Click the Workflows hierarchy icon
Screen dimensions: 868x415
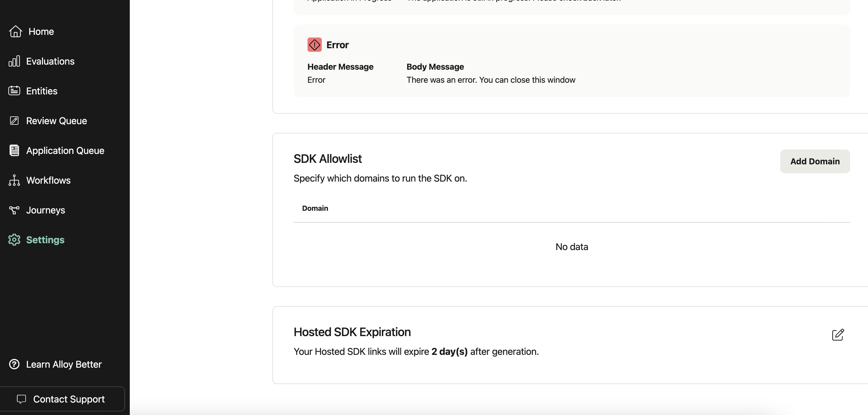coord(14,180)
